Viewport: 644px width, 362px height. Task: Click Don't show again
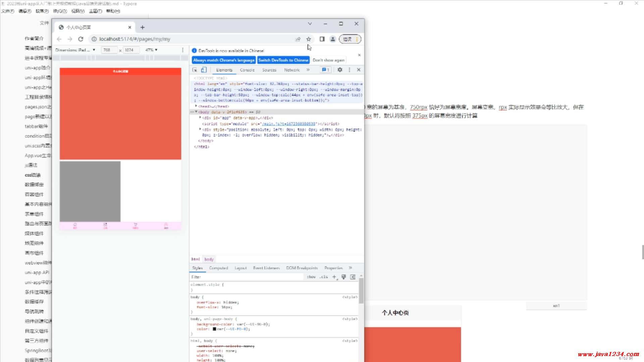tap(329, 60)
